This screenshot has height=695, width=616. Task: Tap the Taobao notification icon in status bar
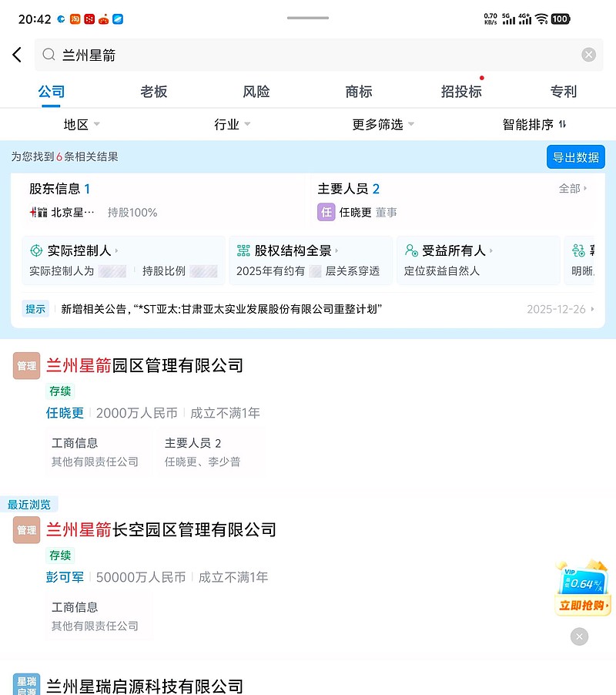pyautogui.click(x=75, y=19)
